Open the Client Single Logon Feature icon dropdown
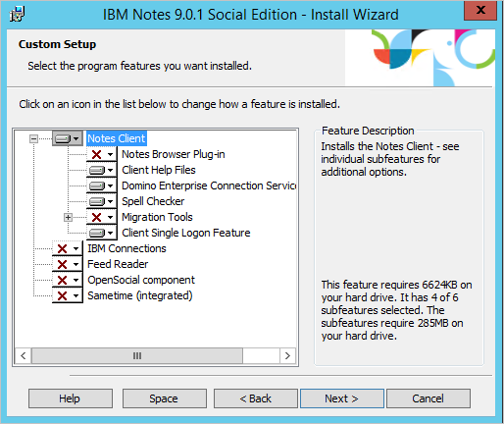This screenshot has height=424, width=504. coord(102,233)
